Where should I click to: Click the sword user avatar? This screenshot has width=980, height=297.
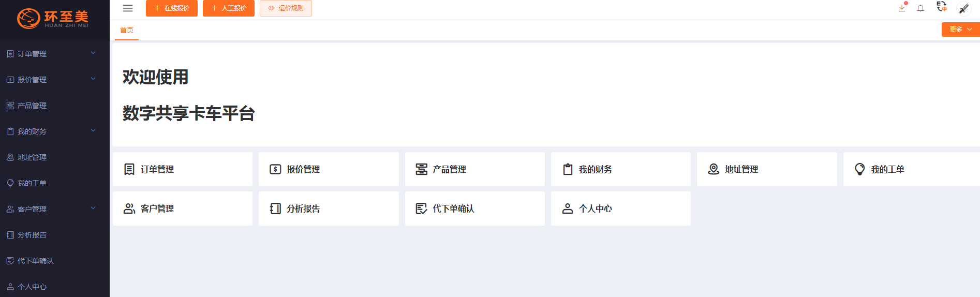[963, 8]
